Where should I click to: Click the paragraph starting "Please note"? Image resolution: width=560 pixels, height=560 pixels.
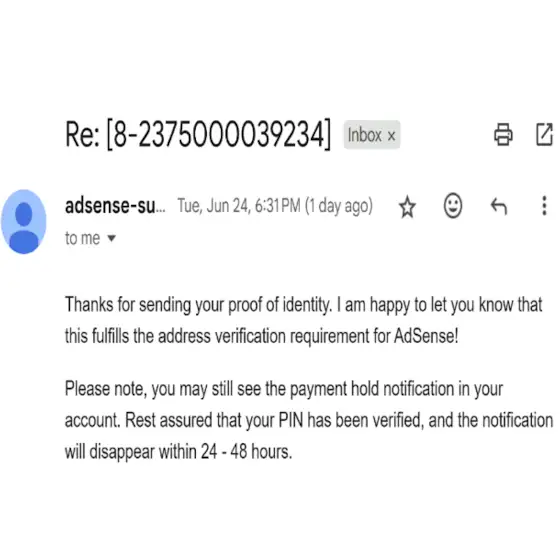click(x=309, y=420)
